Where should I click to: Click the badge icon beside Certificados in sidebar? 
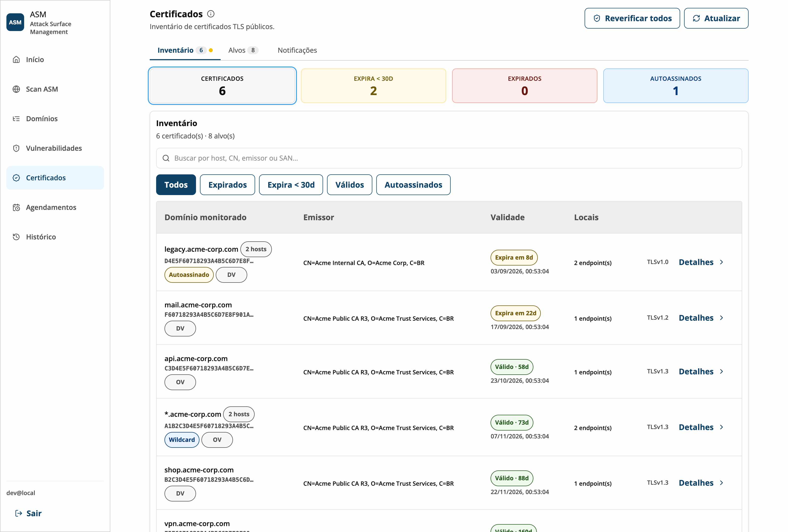pos(16,178)
